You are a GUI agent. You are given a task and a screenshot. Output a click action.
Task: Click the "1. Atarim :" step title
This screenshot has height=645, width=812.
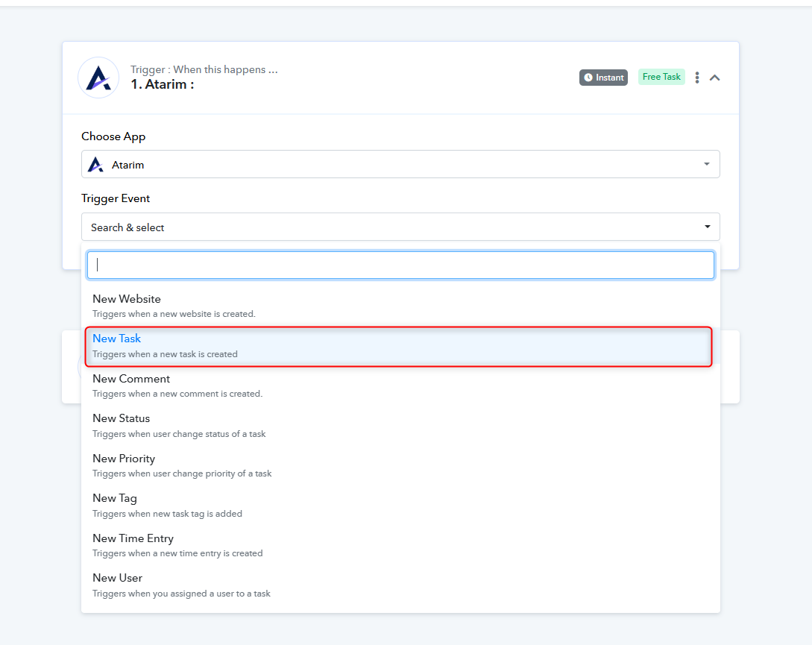coord(162,84)
